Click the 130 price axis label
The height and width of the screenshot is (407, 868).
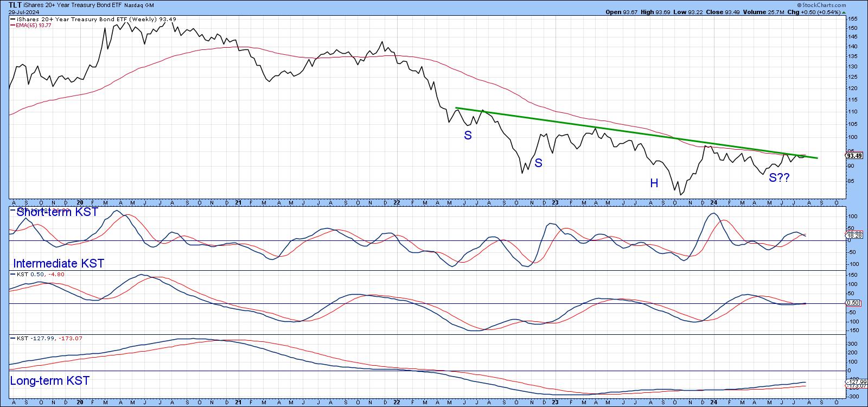tap(852, 67)
